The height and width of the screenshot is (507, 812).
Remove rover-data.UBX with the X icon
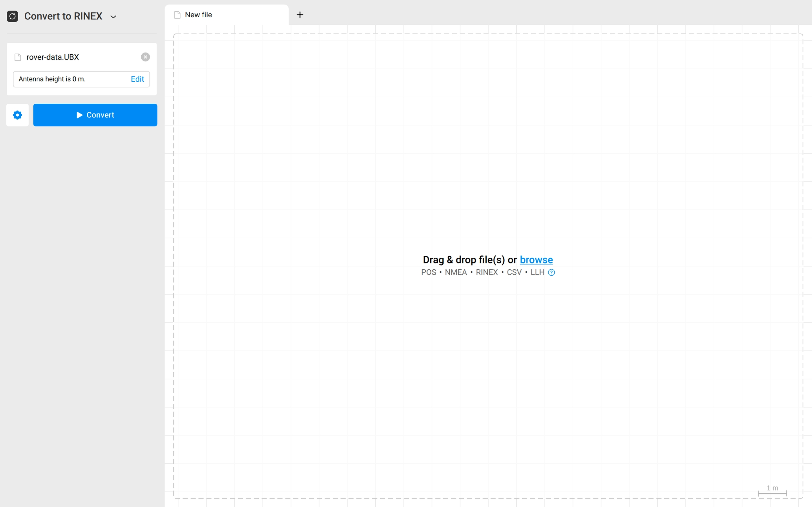(x=145, y=57)
